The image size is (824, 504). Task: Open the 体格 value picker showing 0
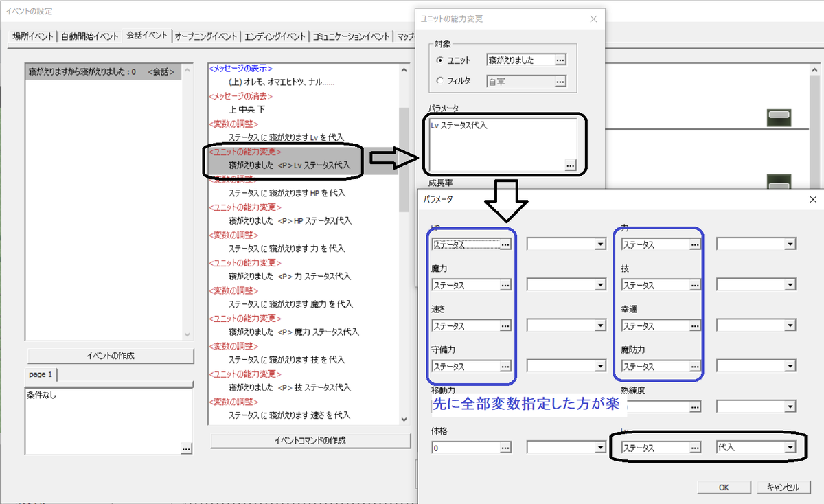point(503,446)
